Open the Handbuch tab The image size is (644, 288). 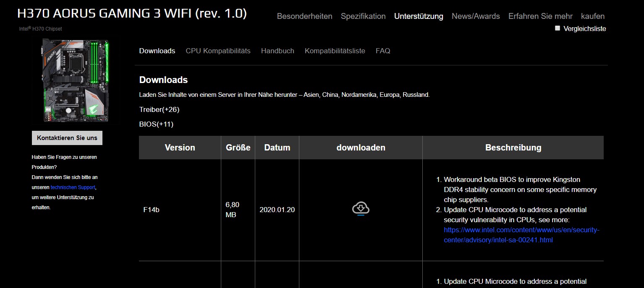[277, 51]
